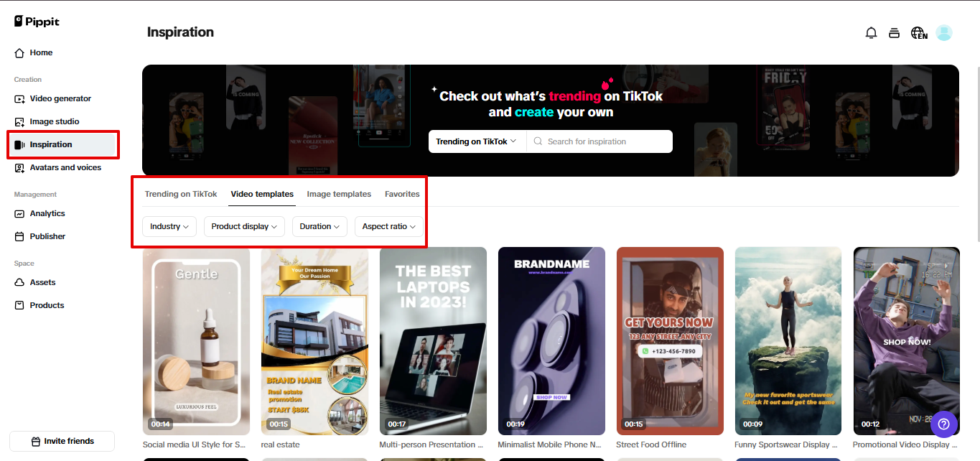Open the real estate template thumbnail
980x461 pixels.
314,341
